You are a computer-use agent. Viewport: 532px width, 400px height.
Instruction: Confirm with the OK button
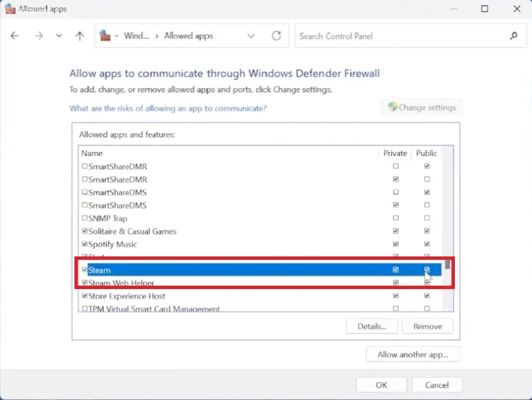click(x=381, y=385)
